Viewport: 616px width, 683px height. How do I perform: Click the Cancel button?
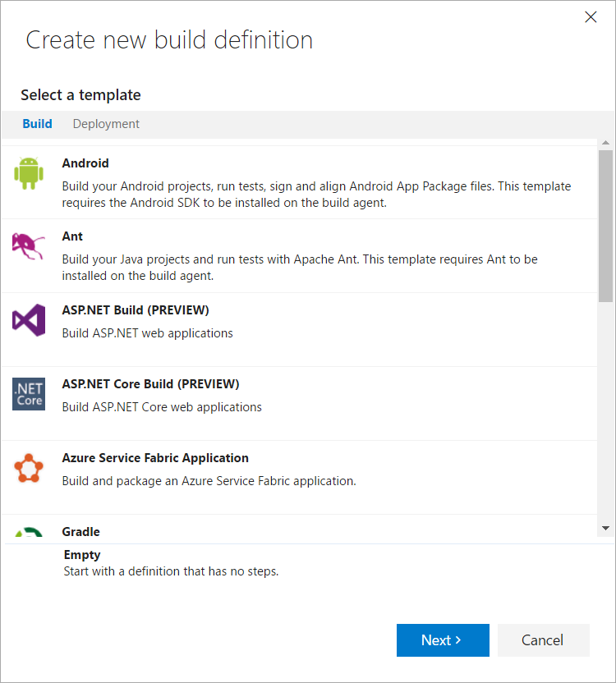[x=544, y=640]
